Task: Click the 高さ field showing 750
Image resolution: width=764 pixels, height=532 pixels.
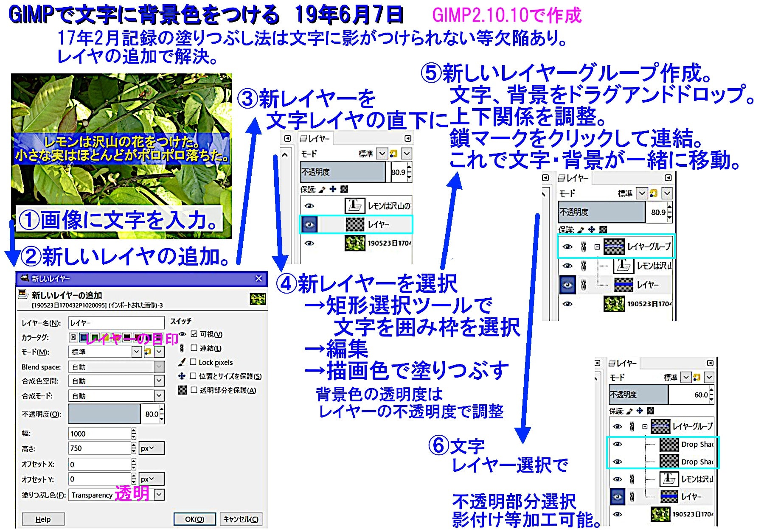Action: click(100, 448)
